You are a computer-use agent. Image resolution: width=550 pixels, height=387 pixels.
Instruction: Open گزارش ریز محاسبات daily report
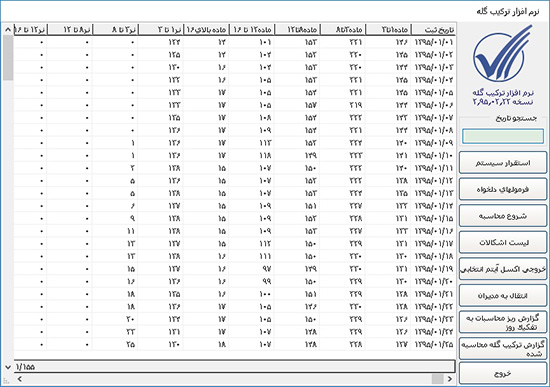pyautogui.click(x=503, y=322)
